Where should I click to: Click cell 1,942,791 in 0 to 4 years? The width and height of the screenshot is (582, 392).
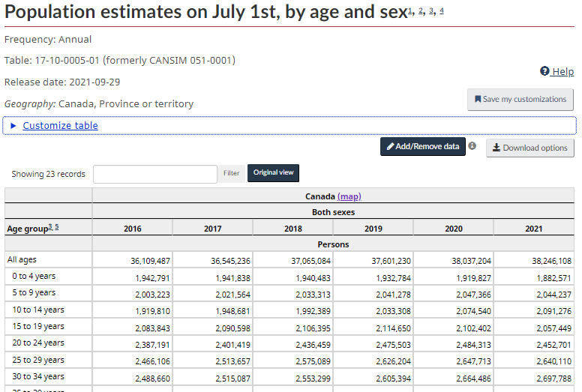coord(152,278)
